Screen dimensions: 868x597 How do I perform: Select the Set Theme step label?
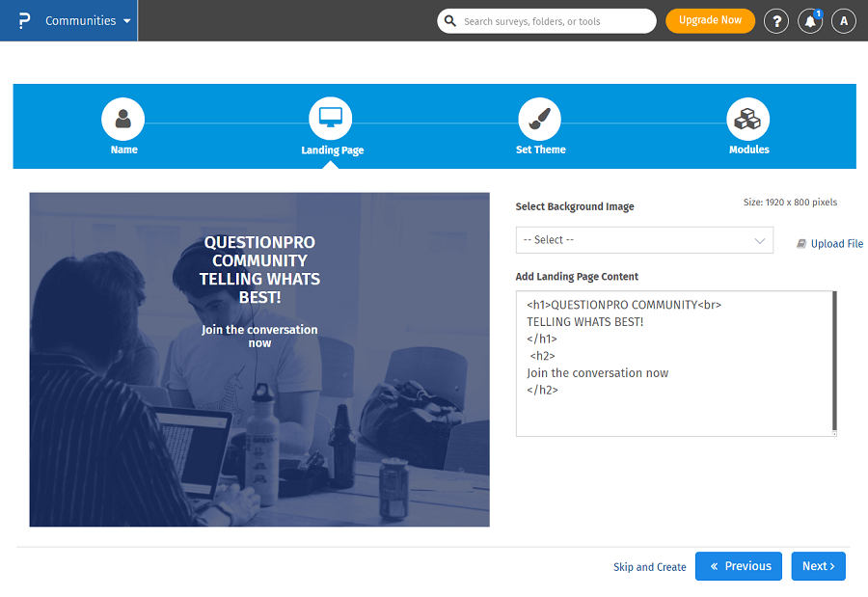point(540,150)
